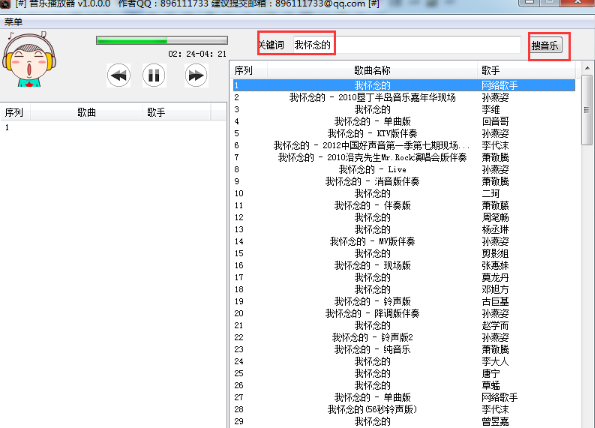Pause the current song

(154, 76)
